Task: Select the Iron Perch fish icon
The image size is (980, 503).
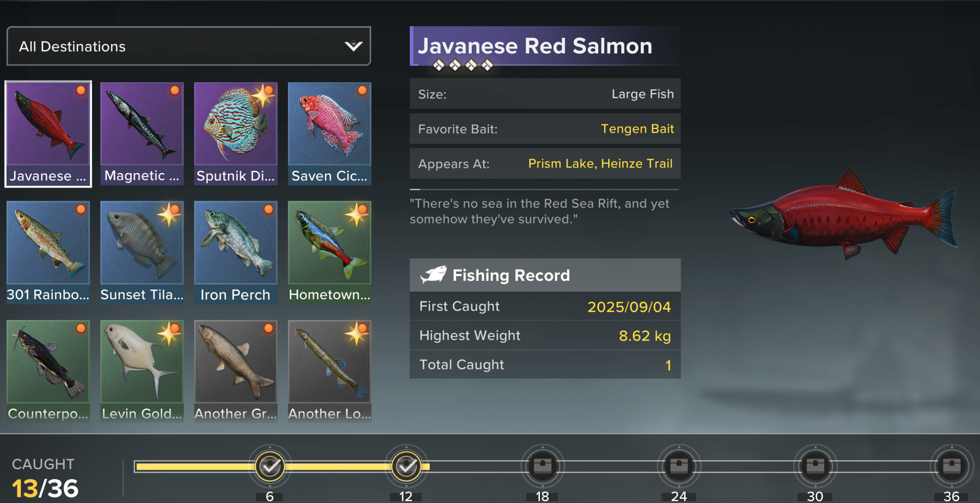Action: 236,252
